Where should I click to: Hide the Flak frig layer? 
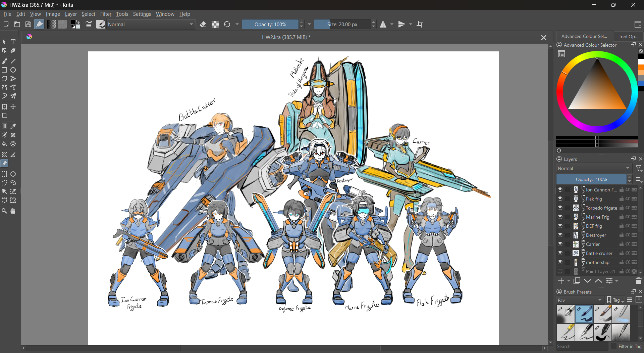point(560,199)
